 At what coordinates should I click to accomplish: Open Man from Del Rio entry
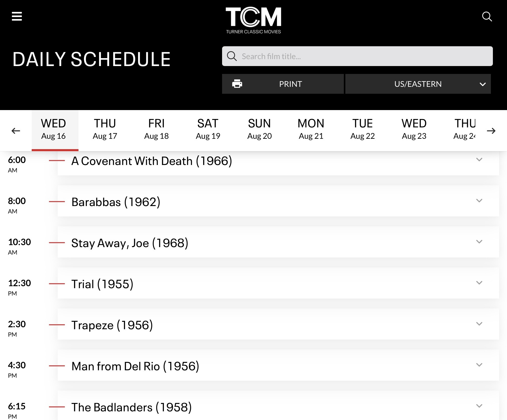135,366
